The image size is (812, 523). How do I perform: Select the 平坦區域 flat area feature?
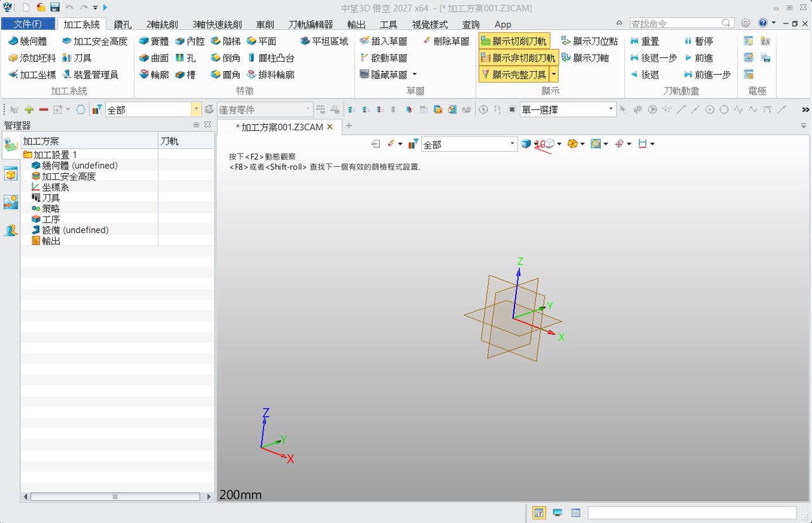pos(324,41)
